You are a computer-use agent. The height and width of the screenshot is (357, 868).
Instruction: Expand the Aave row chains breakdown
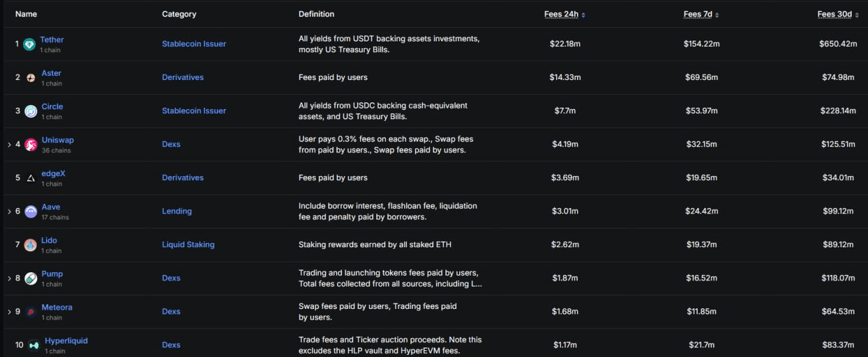[x=9, y=211]
